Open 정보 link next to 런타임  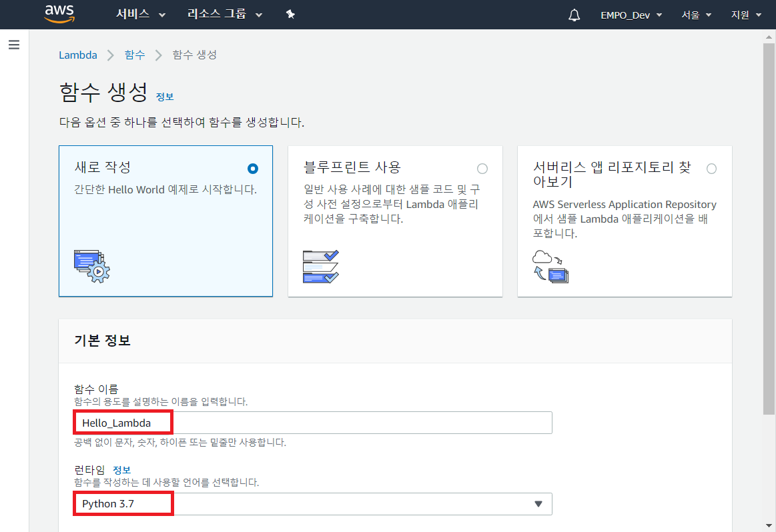pos(121,470)
